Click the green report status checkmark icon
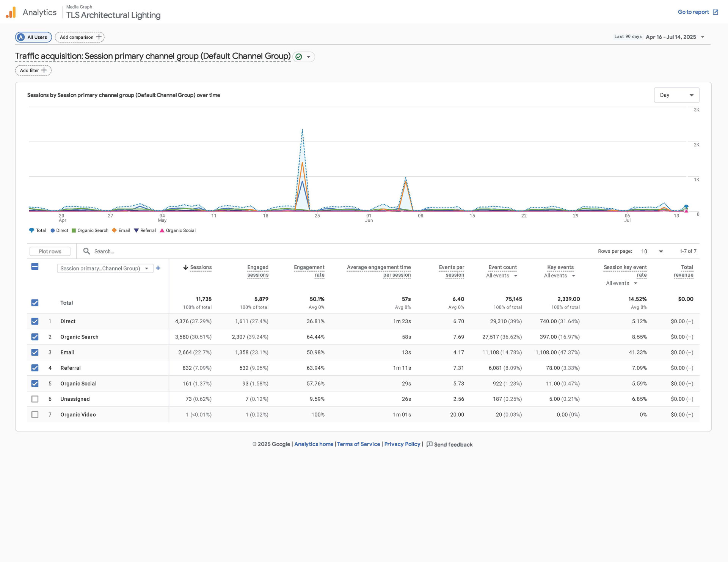Image resolution: width=728 pixels, height=562 pixels. [x=299, y=57]
